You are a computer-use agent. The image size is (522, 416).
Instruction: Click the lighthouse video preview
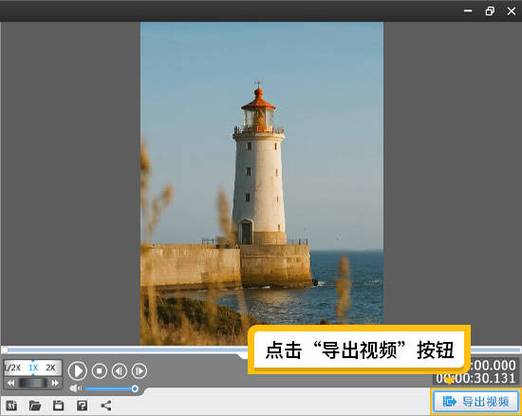click(262, 183)
